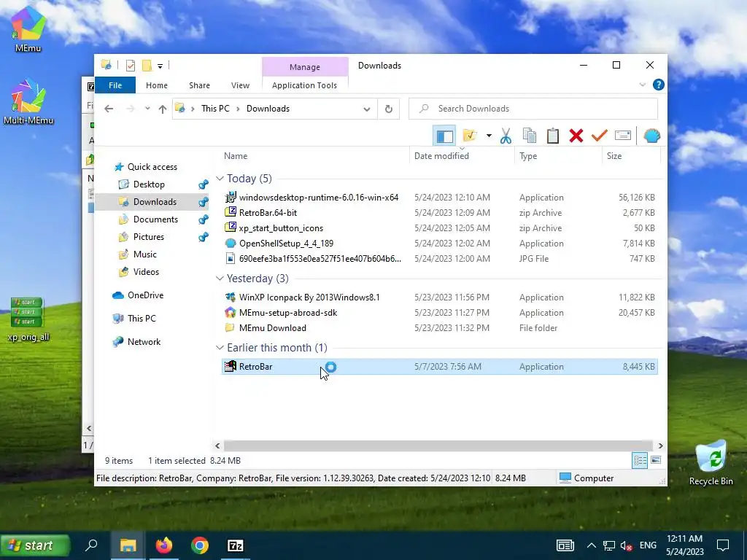Click the XP start button

tap(36, 545)
